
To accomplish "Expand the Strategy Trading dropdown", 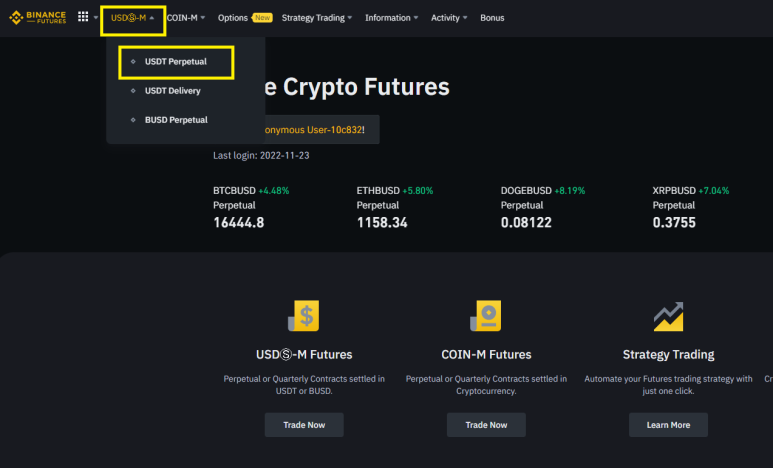I will pyautogui.click(x=317, y=18).
